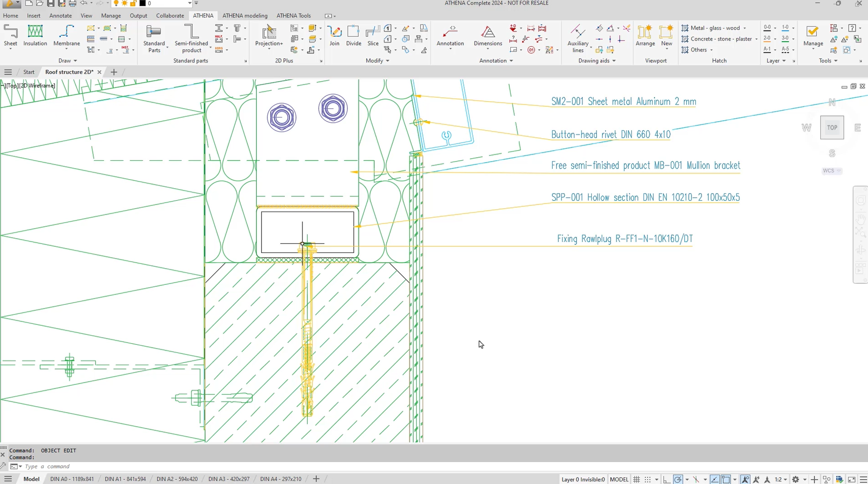
Task: Click the Concrete - stone - plaster hatch icon
Action: 685,39
